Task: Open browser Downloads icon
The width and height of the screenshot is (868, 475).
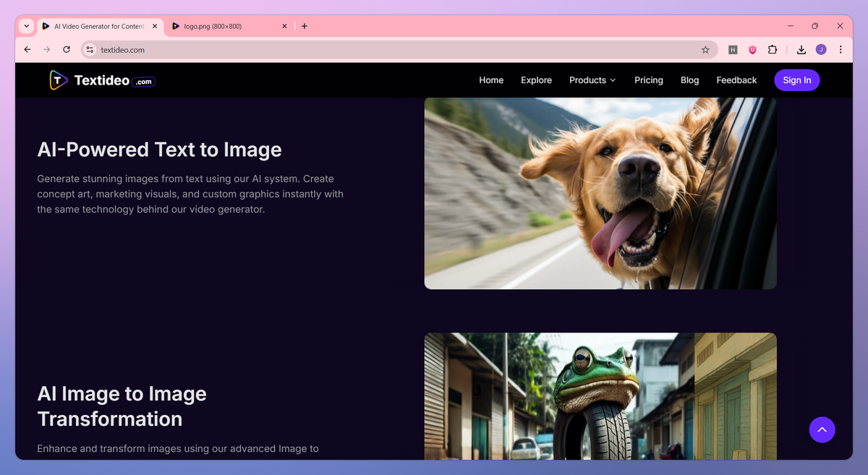Action: click(801, 50)
